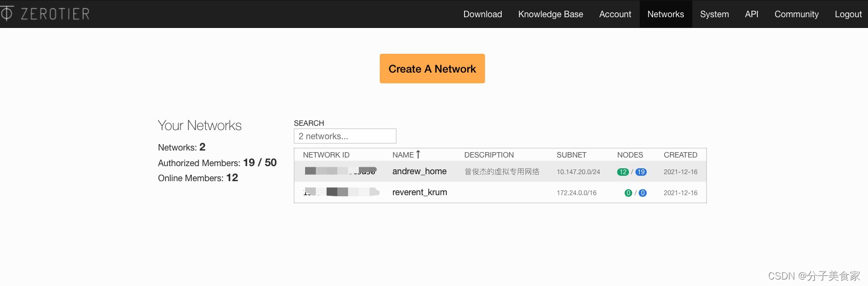Viewport: 868px width, 286px height.
Task: Sort by the SUBNET column header
Action: 572,155
